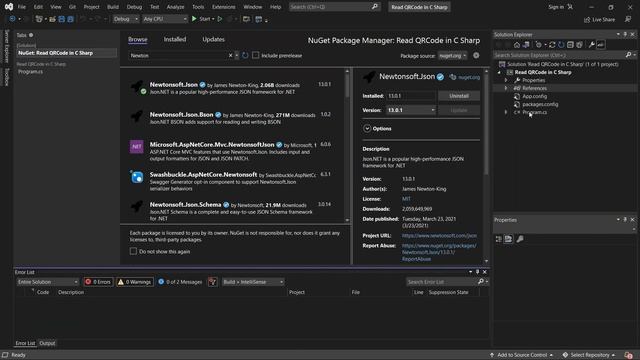Click Alphabetical sort icon in Properties panel
This screenshot has width=640, height=360.
tap(508, 239)
